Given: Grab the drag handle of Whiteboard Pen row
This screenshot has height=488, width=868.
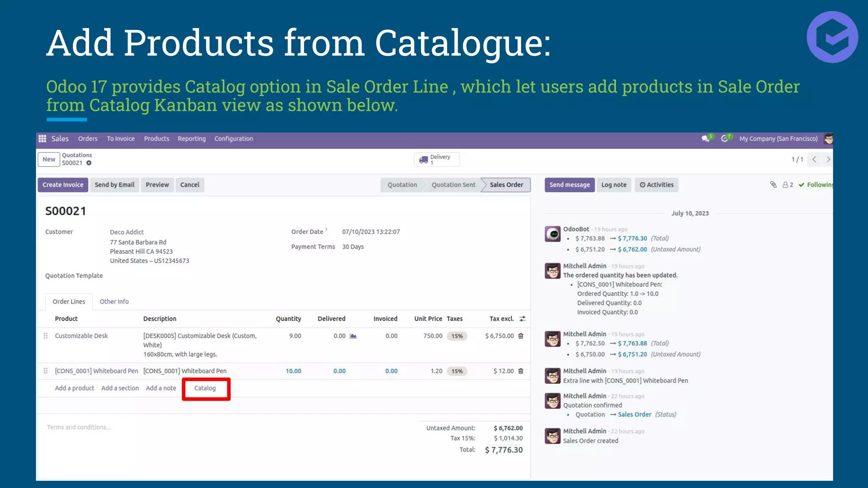Looking at the screenshot, I should (45, 371).
